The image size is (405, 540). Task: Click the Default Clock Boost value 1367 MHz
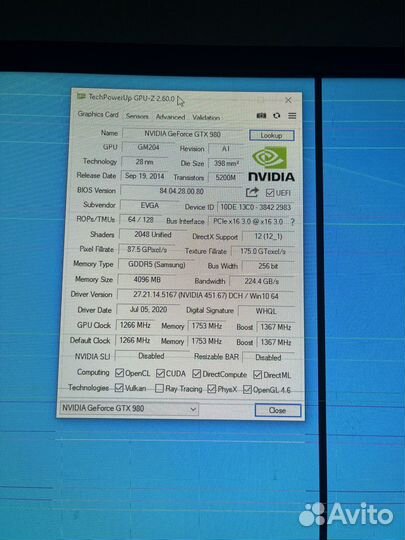(276, 342)
